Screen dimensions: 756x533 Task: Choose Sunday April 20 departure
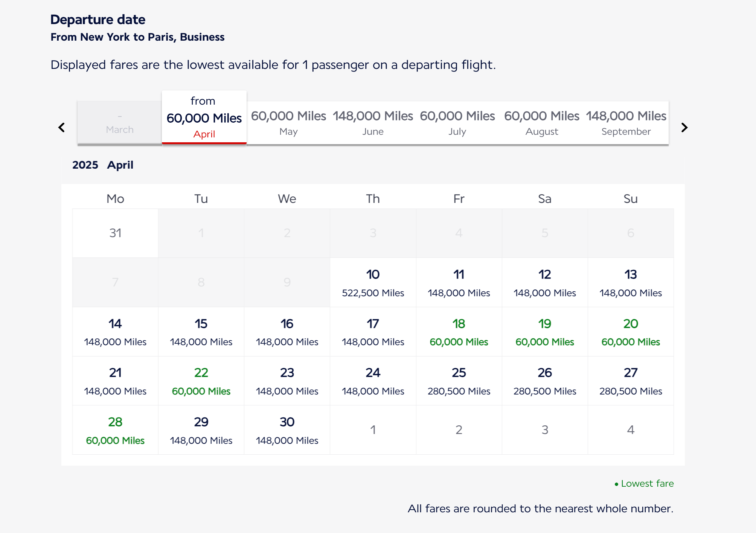(x=631, y=332)
